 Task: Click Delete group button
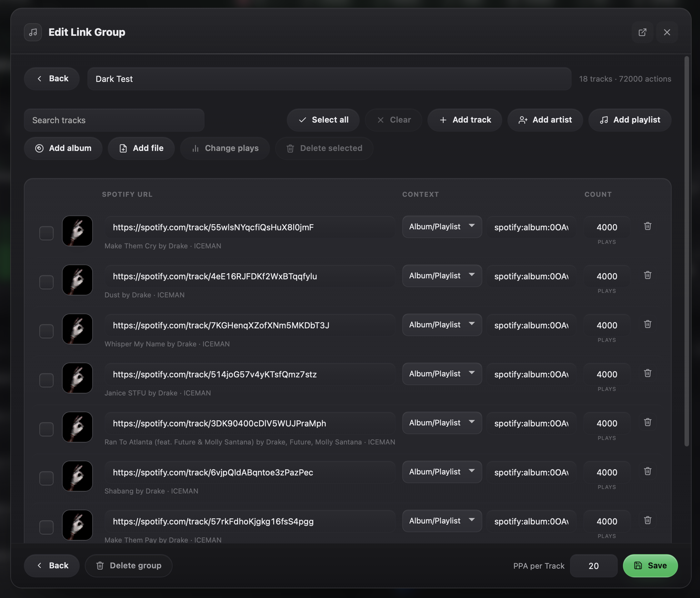[x=129, y=565]
